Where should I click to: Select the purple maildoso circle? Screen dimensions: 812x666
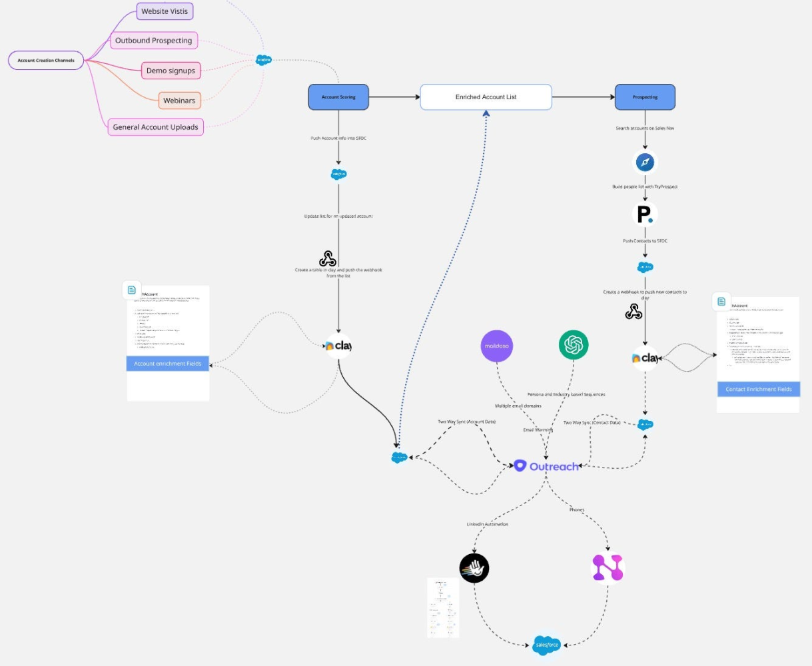[497, 346]
